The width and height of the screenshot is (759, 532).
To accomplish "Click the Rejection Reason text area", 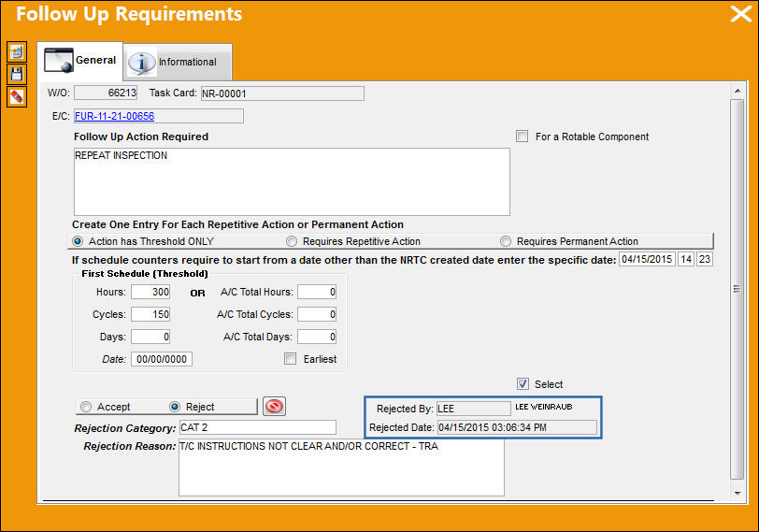I will [341, 467].
